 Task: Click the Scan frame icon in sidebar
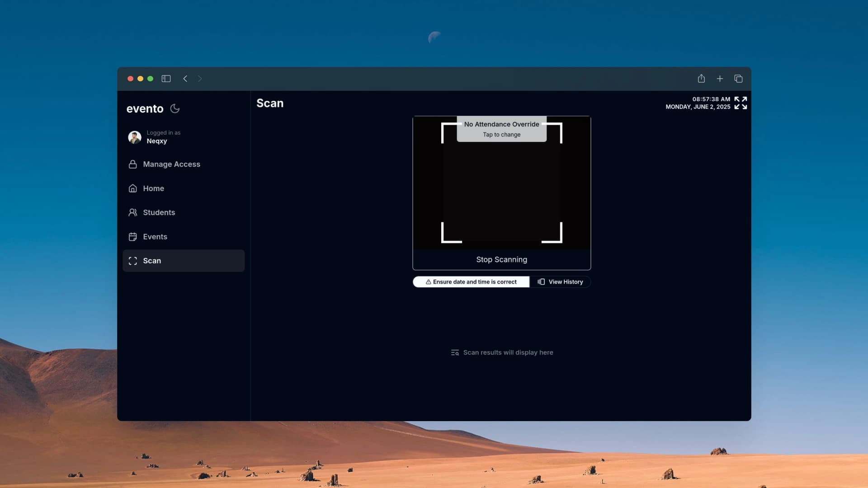tap(132, 261)
